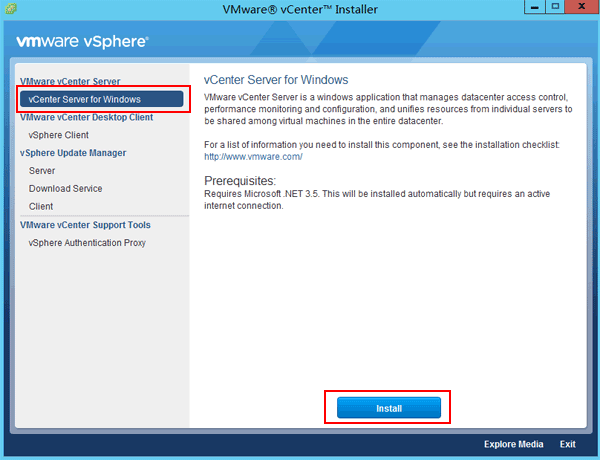The image size is (600, 460).
Task: Minimize the vCenter Installer window
Action: point(535,7)
